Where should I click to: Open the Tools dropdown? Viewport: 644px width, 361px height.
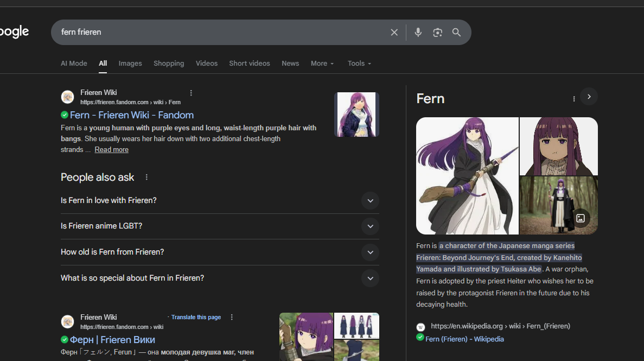coord(359,64)
